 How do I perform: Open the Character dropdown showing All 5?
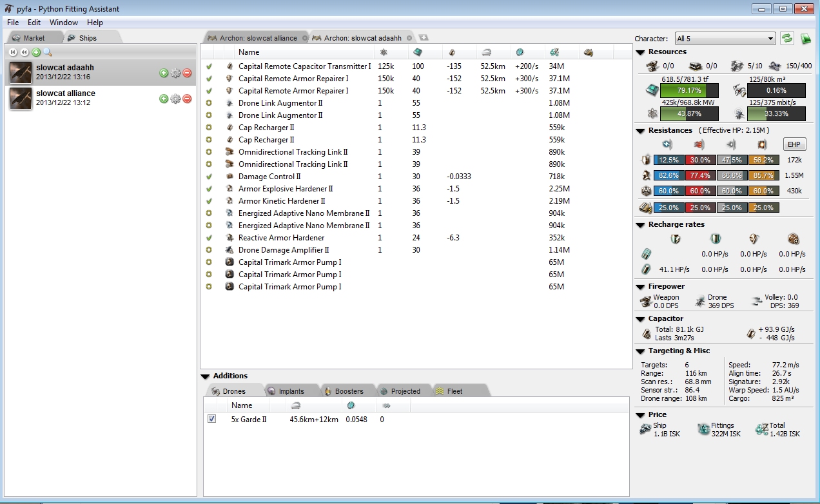point(725,39)
